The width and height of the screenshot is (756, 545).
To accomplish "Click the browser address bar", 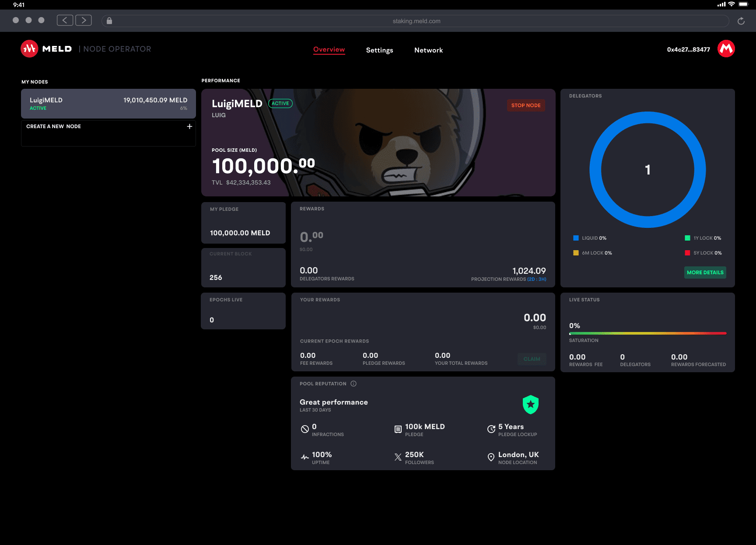I will [x=416, y=21].
